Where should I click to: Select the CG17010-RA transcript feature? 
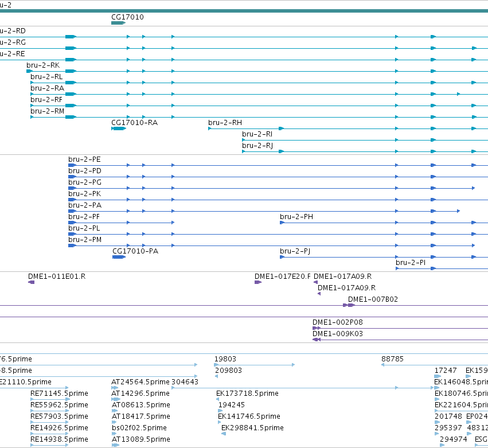click(x=119, y=128)
